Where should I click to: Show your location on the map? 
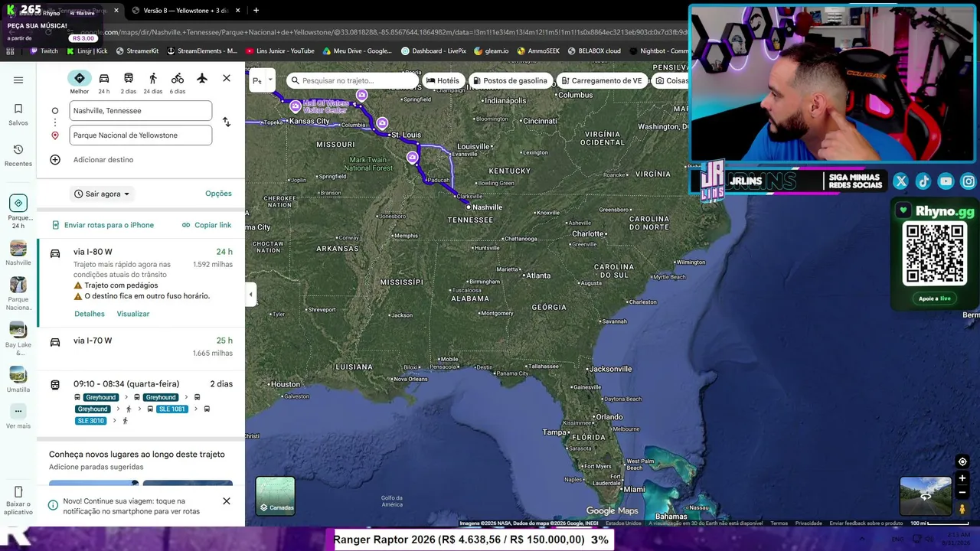[x=962, y=461]
